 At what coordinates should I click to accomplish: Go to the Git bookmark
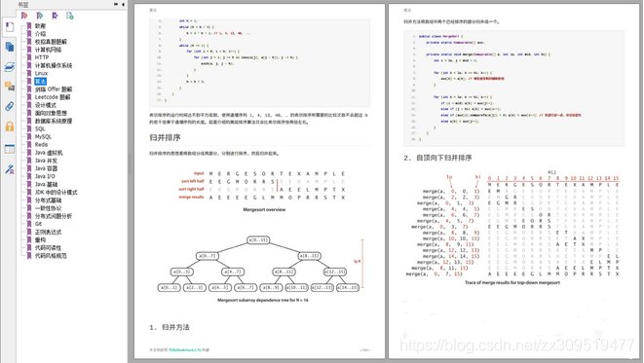point(38,224)
